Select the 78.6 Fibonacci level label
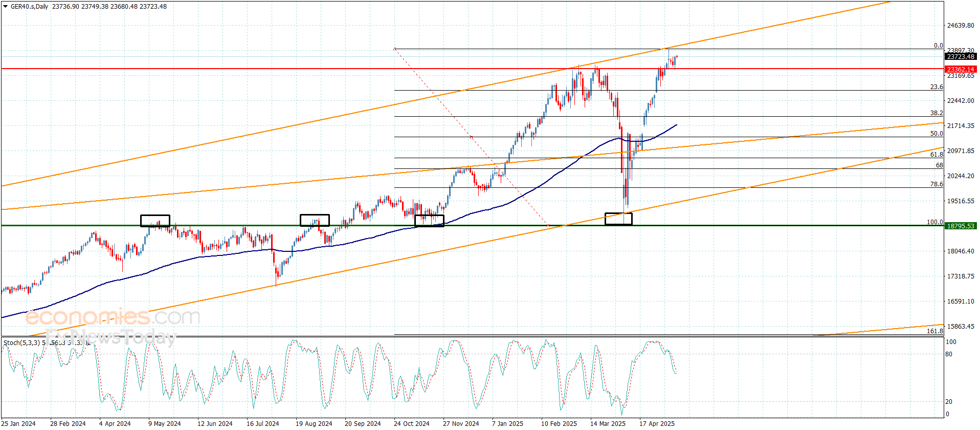Screen dimensions: 980x430 (936, 184)
